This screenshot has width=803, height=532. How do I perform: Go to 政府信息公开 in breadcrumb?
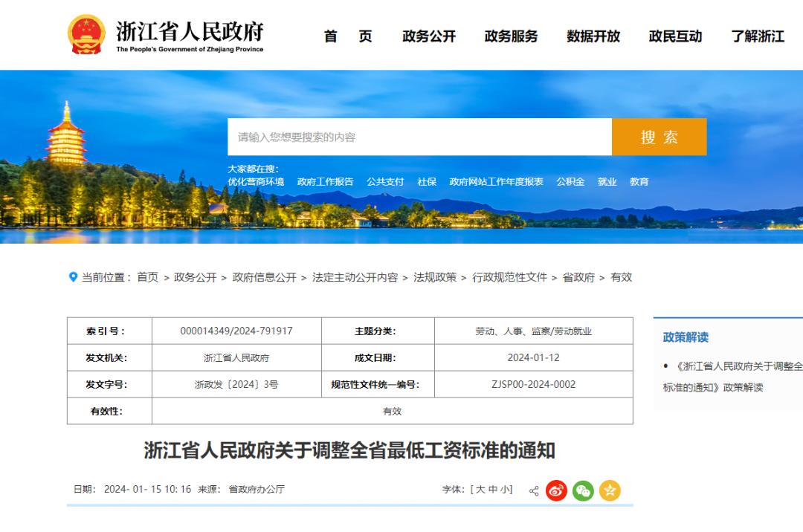pos(264,277)
